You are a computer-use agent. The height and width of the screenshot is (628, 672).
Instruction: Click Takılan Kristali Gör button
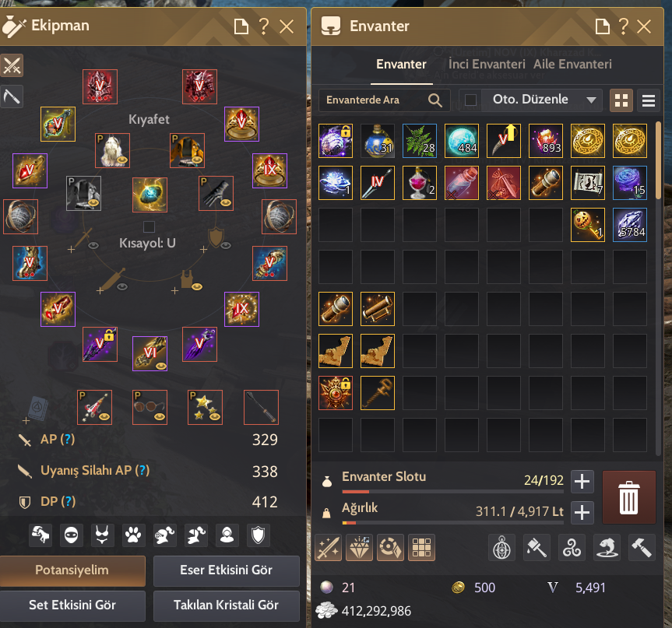(227, 605)
